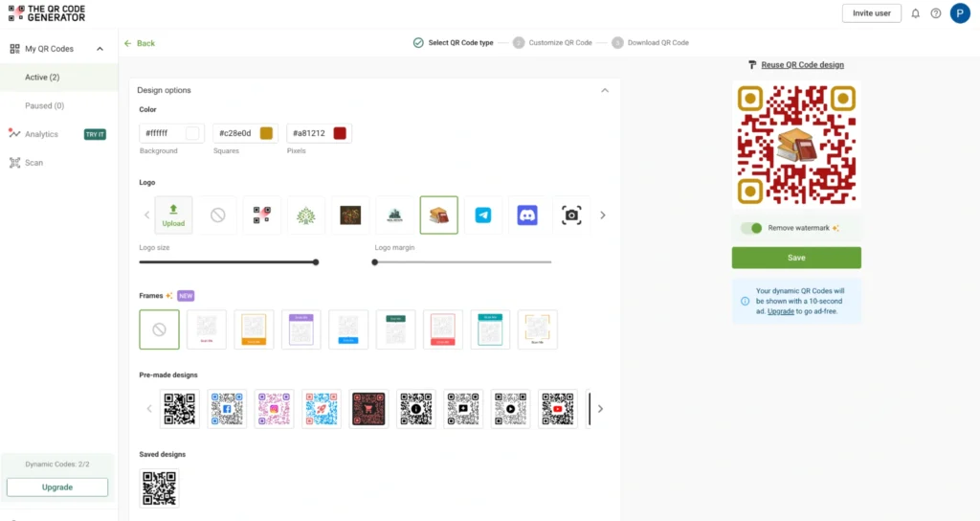Click the Logo size slider handle
The height and width of the screenshot is (521, 980).
[316, 262]
